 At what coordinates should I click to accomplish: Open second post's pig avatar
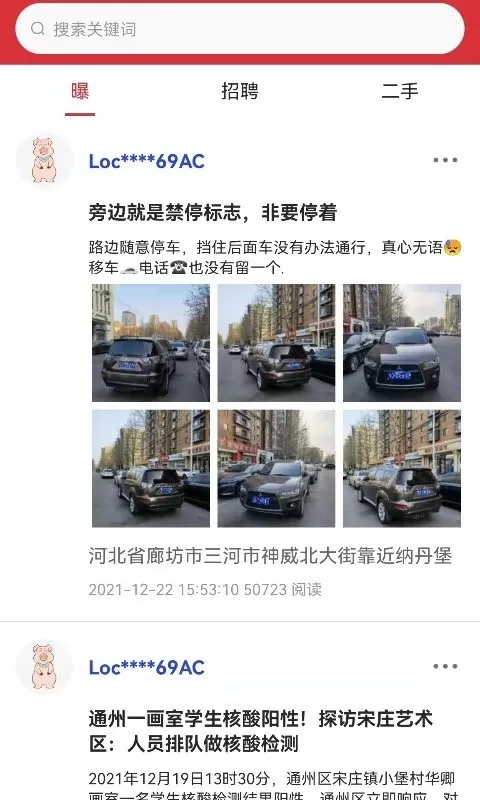[x=44, y=666]
